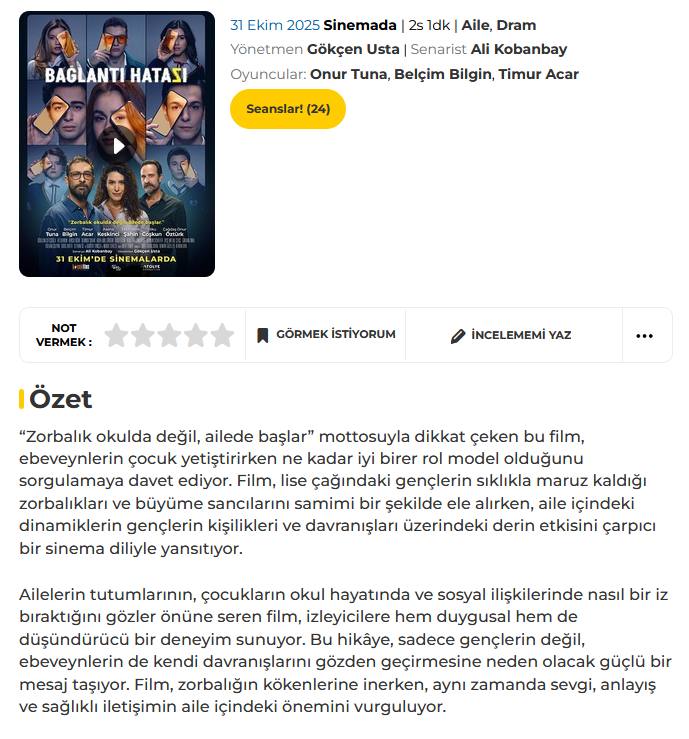The height and width of the screenshot is (739, 689).
Task: Play the Bağlantı Hatası trailer
Action: coord(117,146)
